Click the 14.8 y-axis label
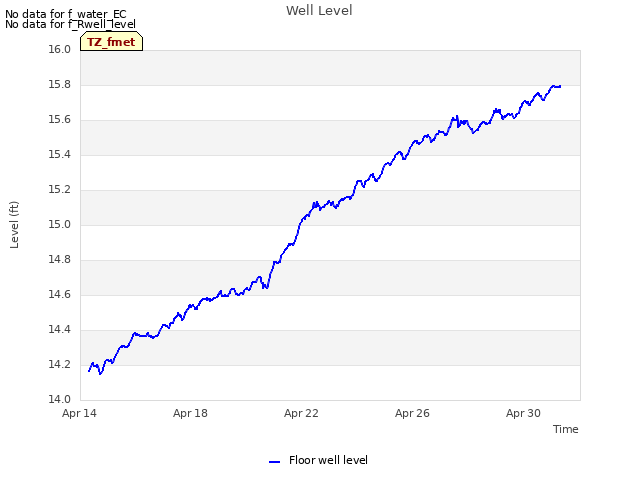 60,260
